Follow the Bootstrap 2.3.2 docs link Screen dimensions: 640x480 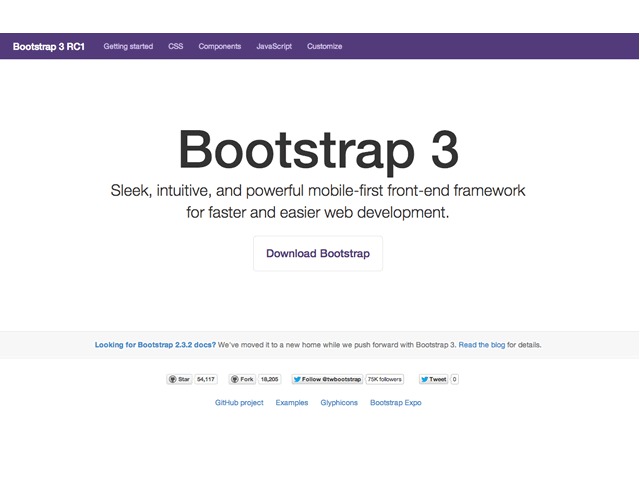(x=155, y=345)
